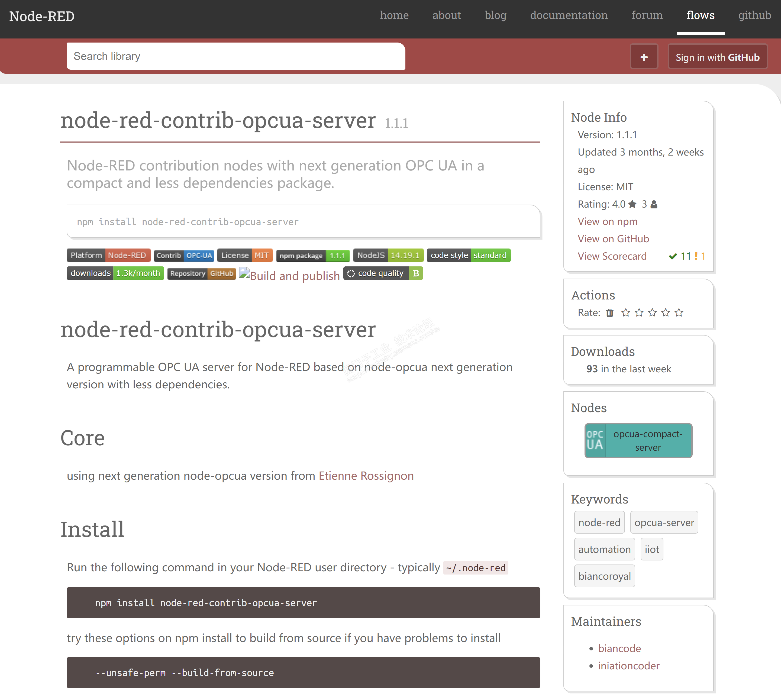
Task: Open View Scorecard link
Action: [x=612, y=256]
